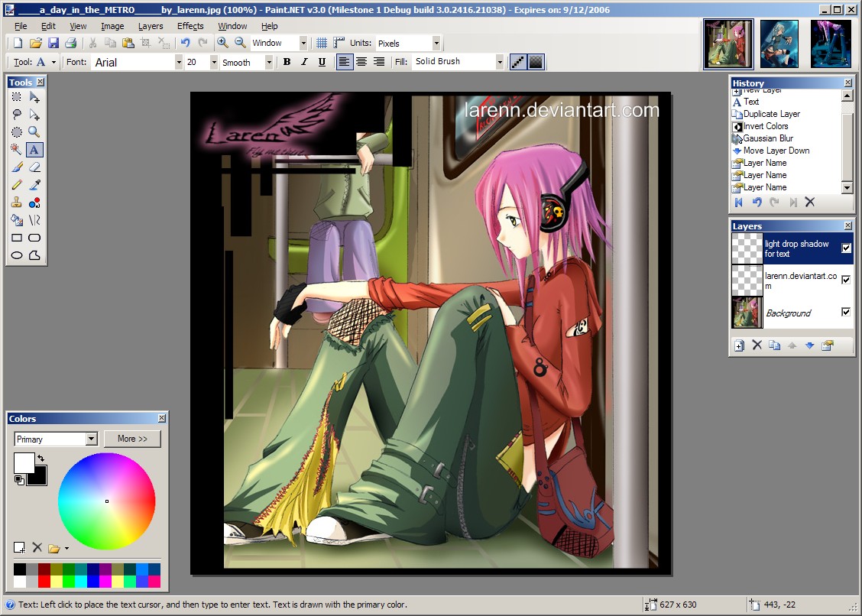Open the Primary color selector dropdown
The height and width of the screenshot is (616, 862).
click(x=92, y=439)
